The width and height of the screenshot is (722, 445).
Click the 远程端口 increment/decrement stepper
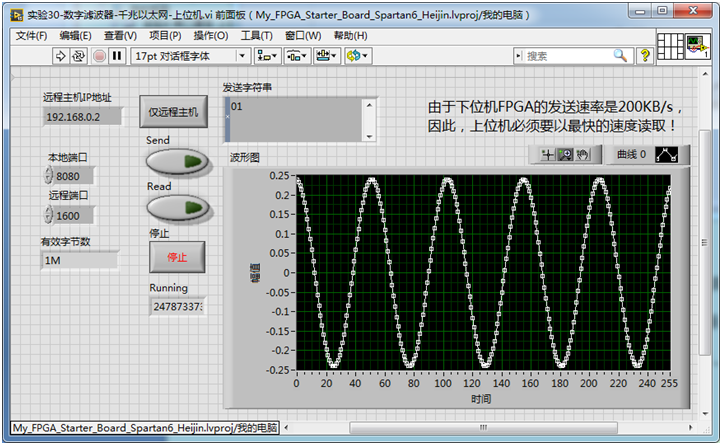click(x=48, y=216)
